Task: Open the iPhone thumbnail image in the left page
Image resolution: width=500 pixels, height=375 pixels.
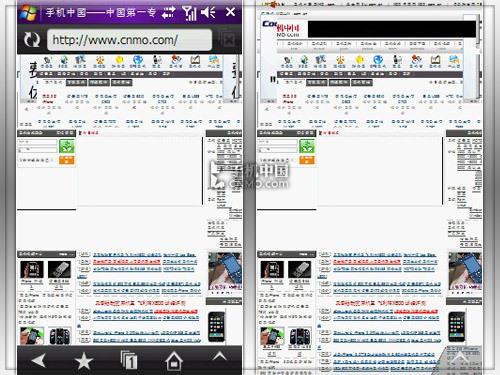Action: point(216,327)
